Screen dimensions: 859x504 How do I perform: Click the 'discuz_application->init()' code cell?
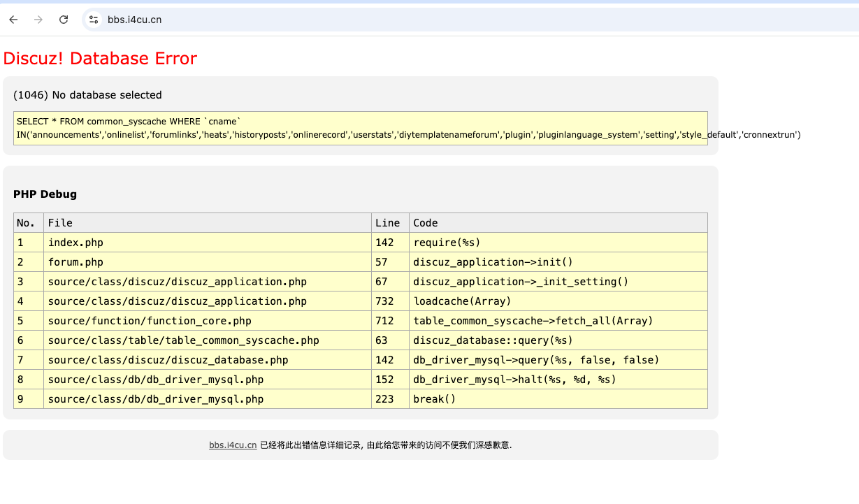pos(558,262)
